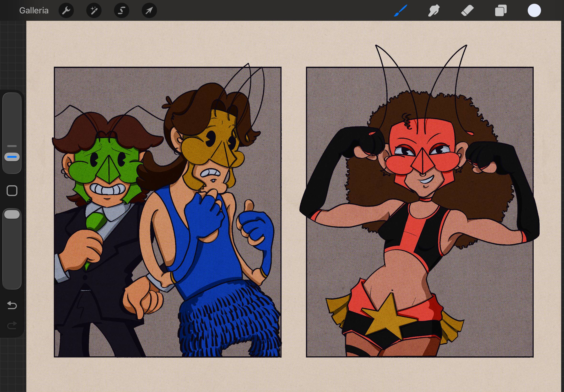Return to gallery via Galleria
The image size is (564, 392).
pyautogui.click(x=34, y=11)
